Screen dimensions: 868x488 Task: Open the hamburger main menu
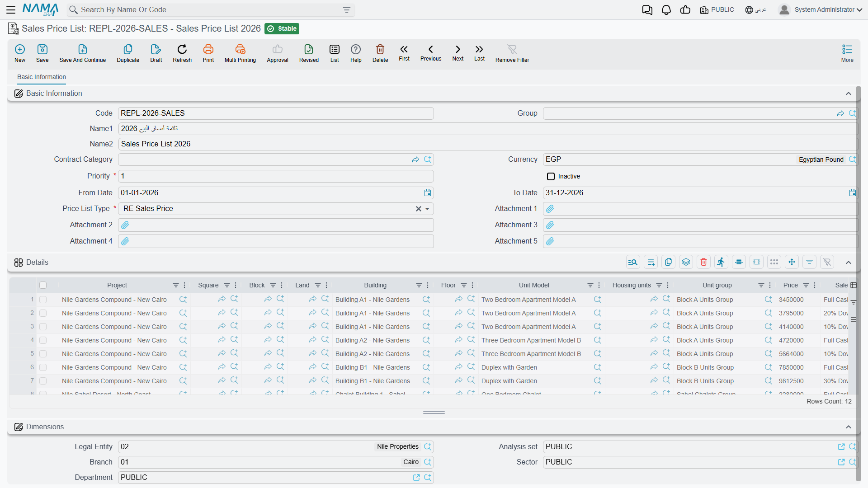point(11,9)
